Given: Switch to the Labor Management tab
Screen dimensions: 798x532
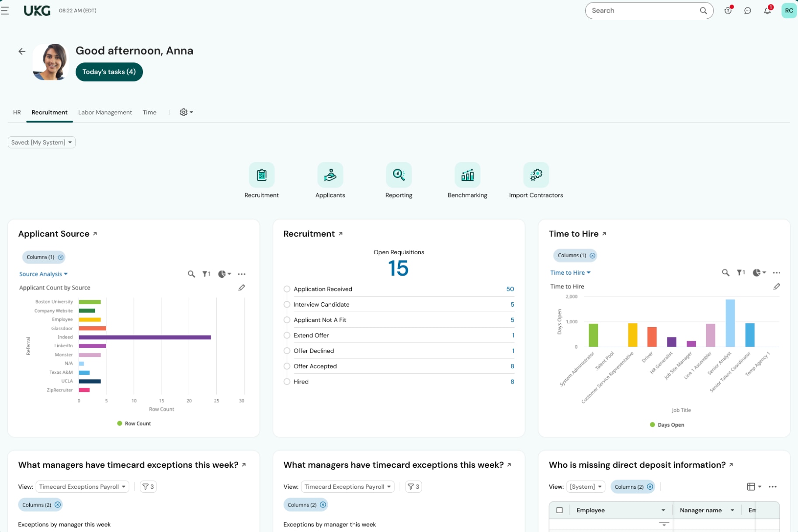Looking at the screenshot, I should [105, 113].
